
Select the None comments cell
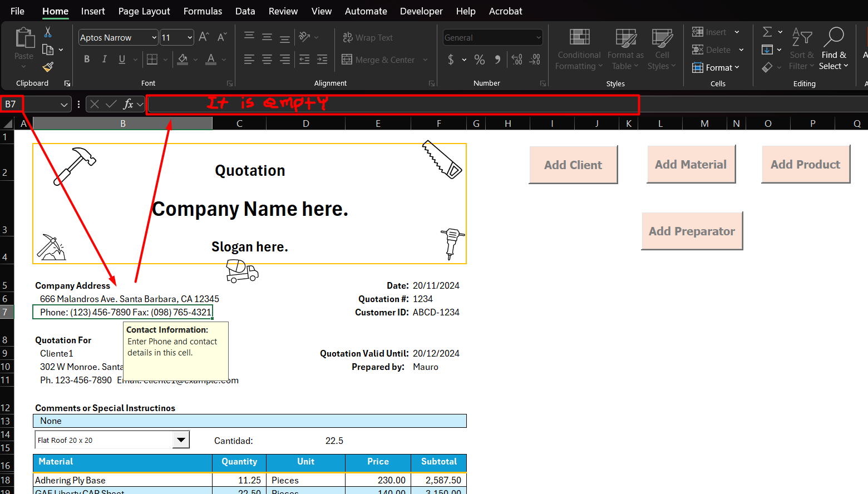[x=250, y=421]
